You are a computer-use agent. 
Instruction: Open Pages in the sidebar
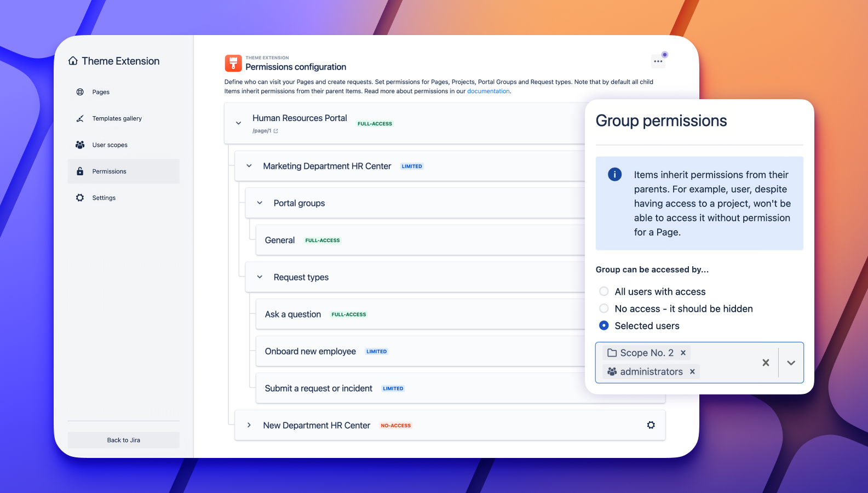pos(124,92)
